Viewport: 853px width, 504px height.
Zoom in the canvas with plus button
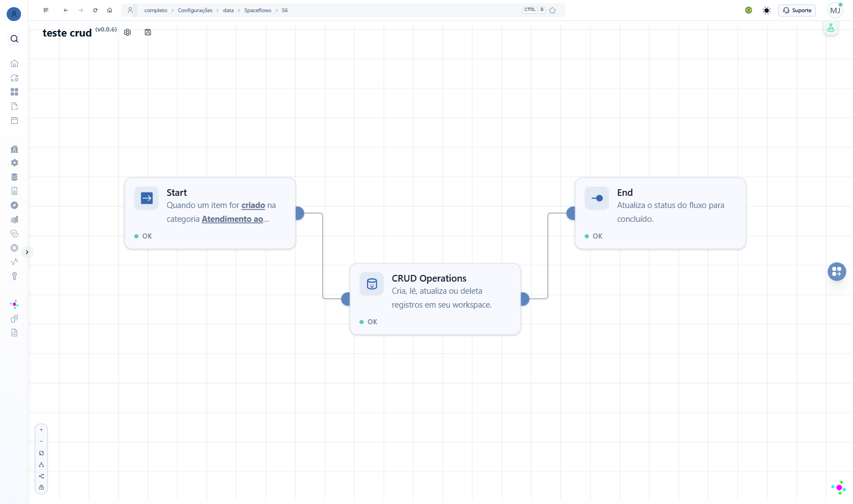point(41,430)
